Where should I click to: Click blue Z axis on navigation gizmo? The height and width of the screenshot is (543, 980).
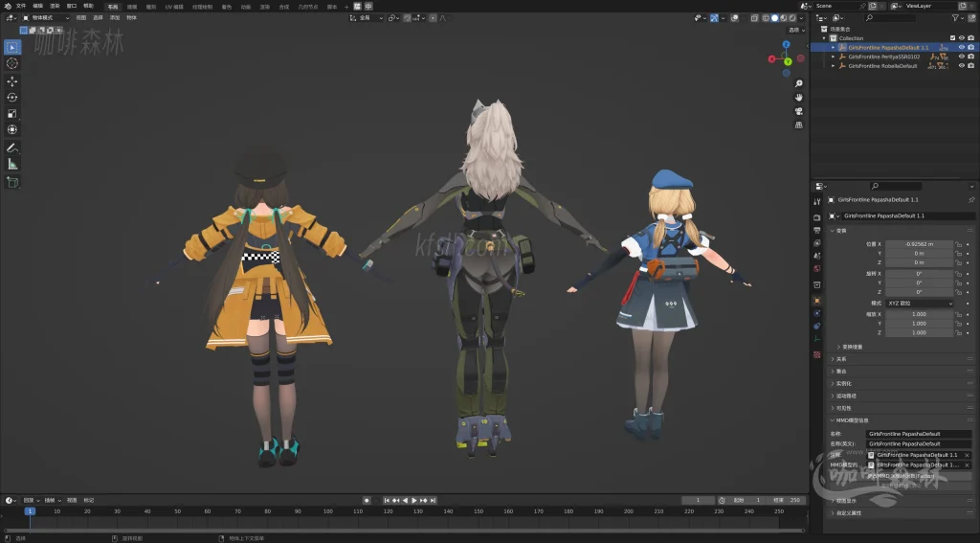[x=787, y=44]
